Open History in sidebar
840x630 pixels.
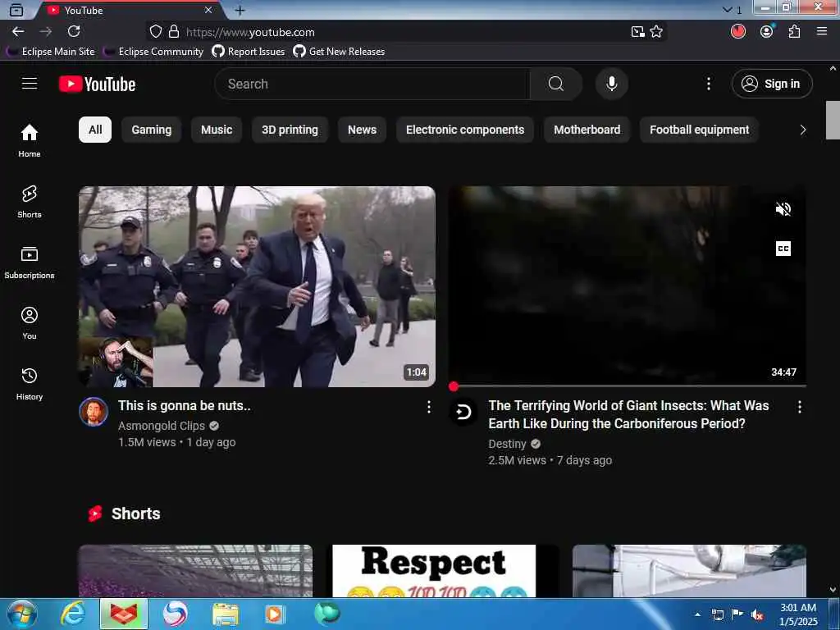30,384
